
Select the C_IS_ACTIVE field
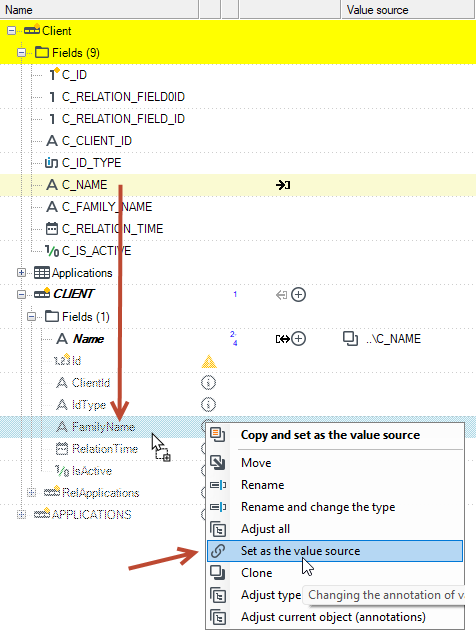click(x=97, y=251)
